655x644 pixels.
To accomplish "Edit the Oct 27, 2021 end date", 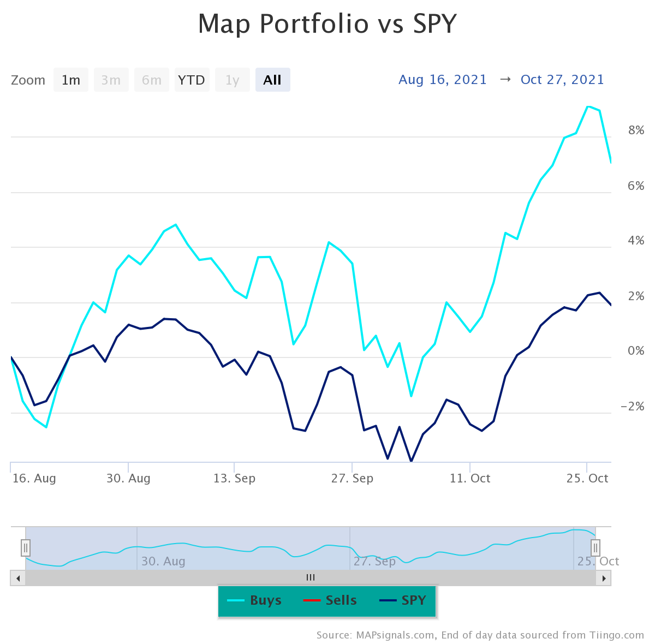I will pyautogui.click(x=562, y=80).
